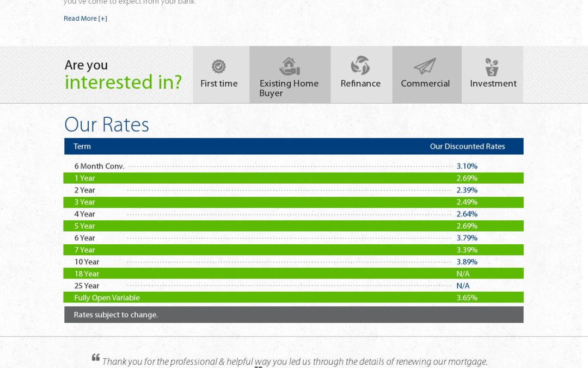Click the 3.39% rate value
Screen dimensions: 588x368
click(x=467, y=250)
